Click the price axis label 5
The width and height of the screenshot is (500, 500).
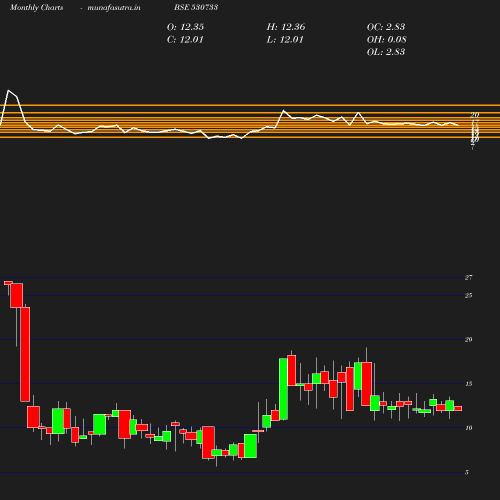pos(467,472)
